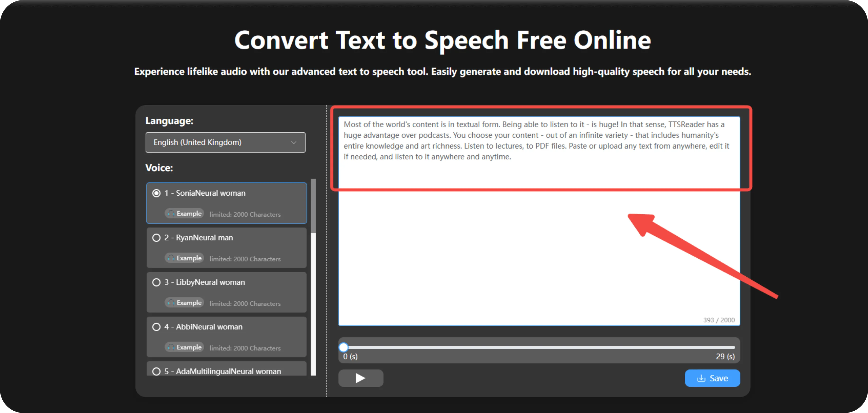Click the chevron arrow in Language dropdown
The height and width of the screenshot is (413, 868).
point(294,143)
